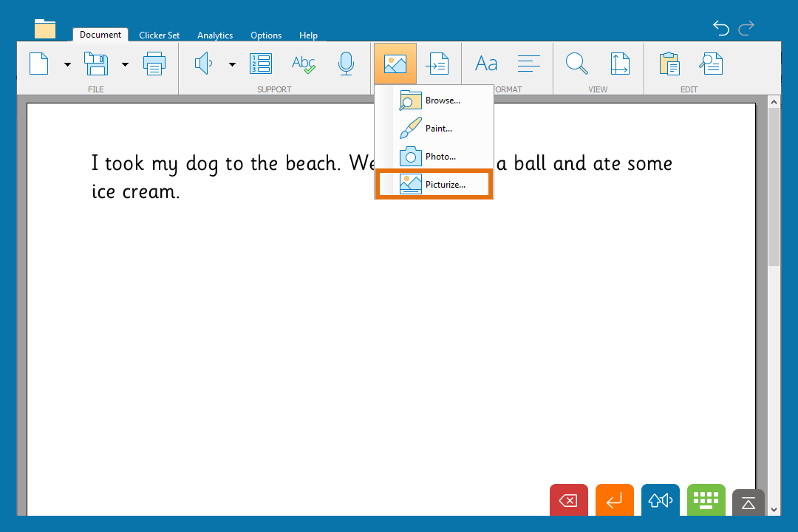
Task: Expand the New Document dropdown arrow
Action: (68, 64)
